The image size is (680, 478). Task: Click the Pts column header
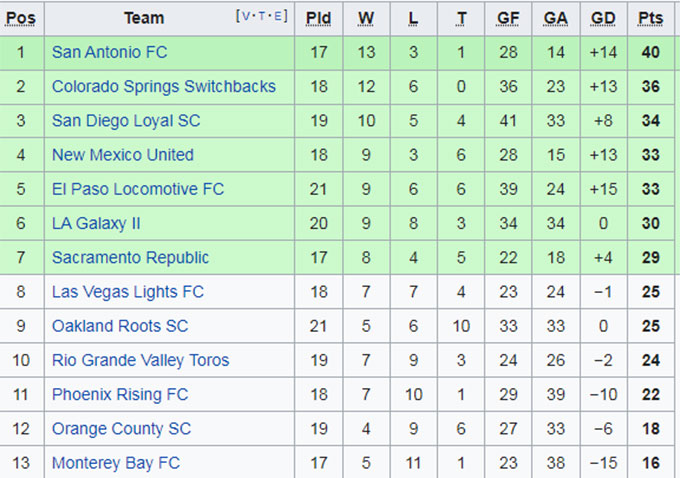(x=650, y=18)
